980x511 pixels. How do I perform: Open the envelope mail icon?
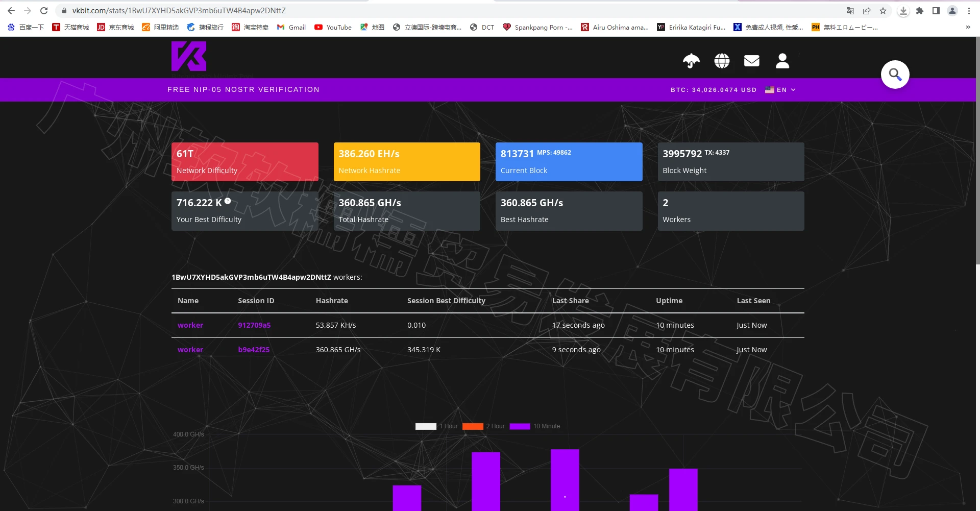752,61
